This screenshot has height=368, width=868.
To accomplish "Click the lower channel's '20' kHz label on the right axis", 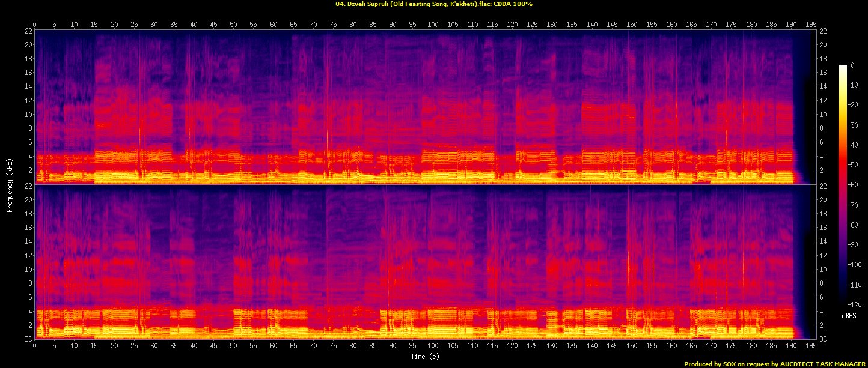I will tap(824, 199).
